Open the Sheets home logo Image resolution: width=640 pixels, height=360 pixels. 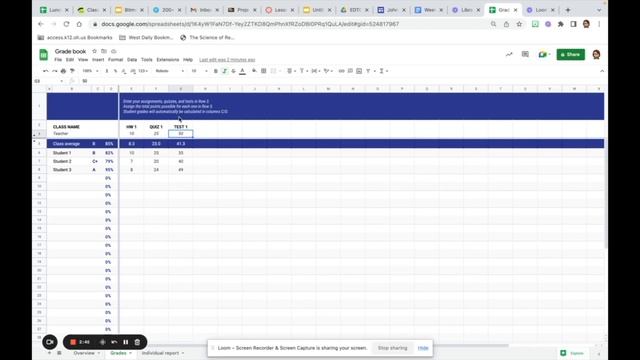click(44, 55)
